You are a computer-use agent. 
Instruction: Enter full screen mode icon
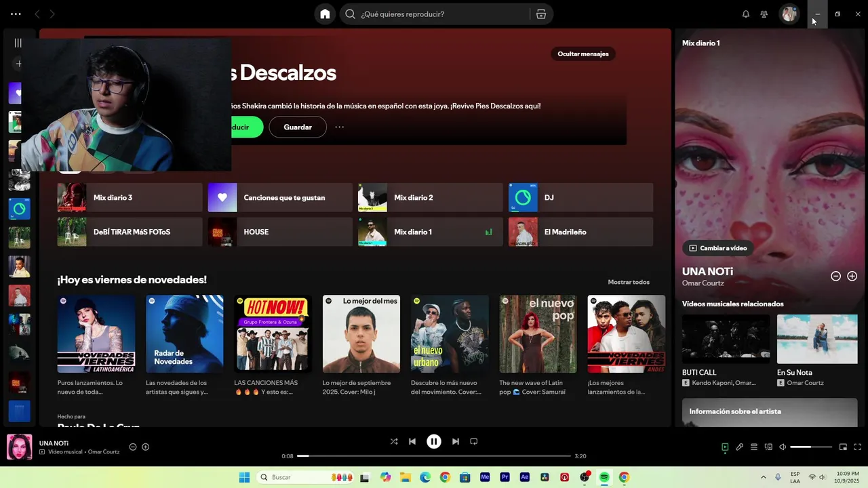click(x=858, y=447)
